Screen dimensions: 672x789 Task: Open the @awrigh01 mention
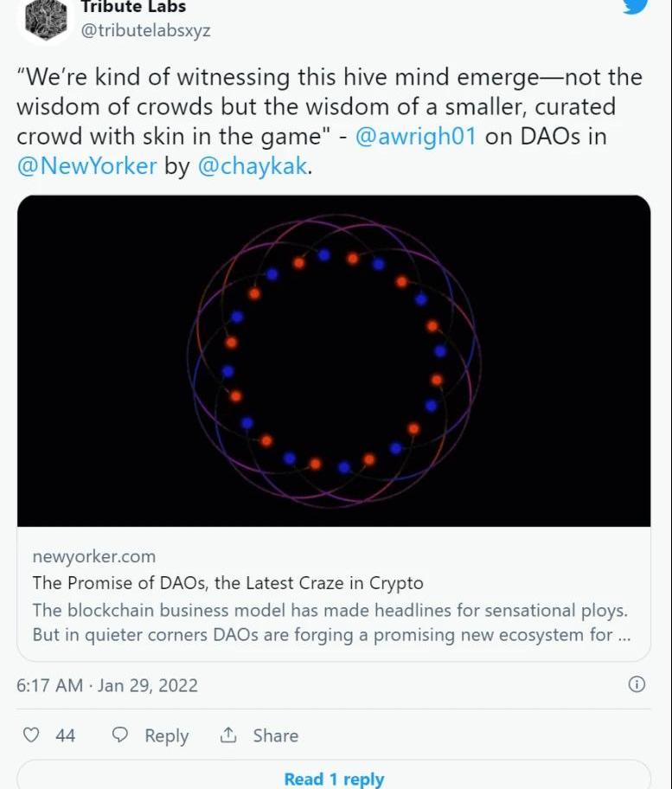(415, 138)
